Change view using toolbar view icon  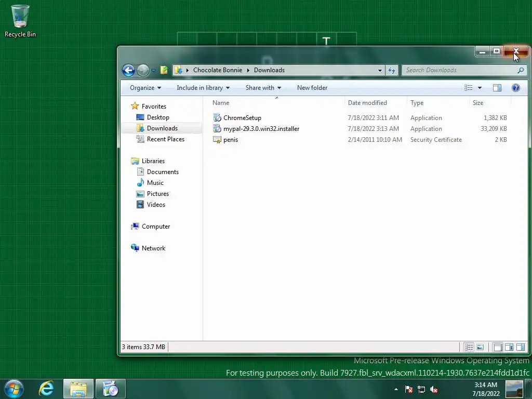point(468,88)
